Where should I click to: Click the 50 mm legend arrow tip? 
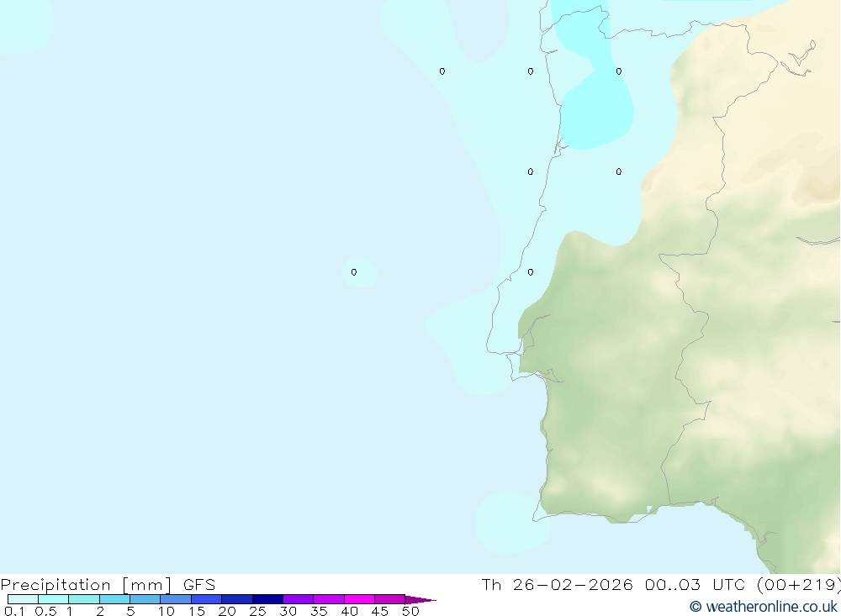tap(420, 600)
